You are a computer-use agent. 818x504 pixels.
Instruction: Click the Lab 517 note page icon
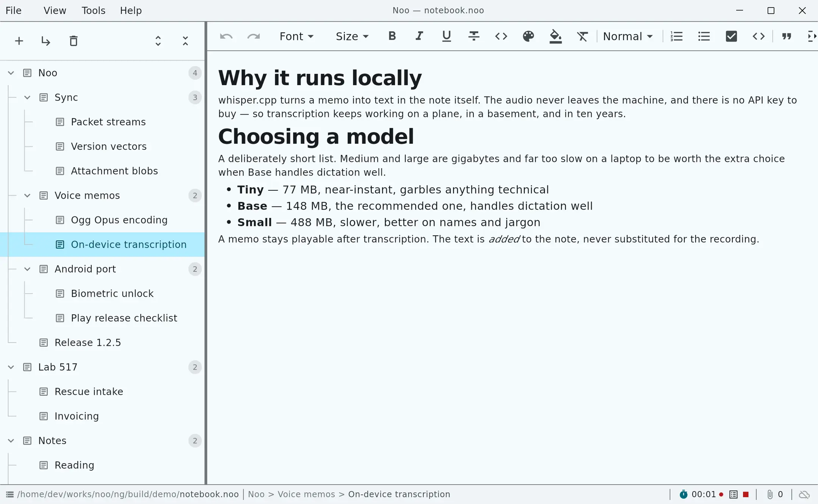27,367
